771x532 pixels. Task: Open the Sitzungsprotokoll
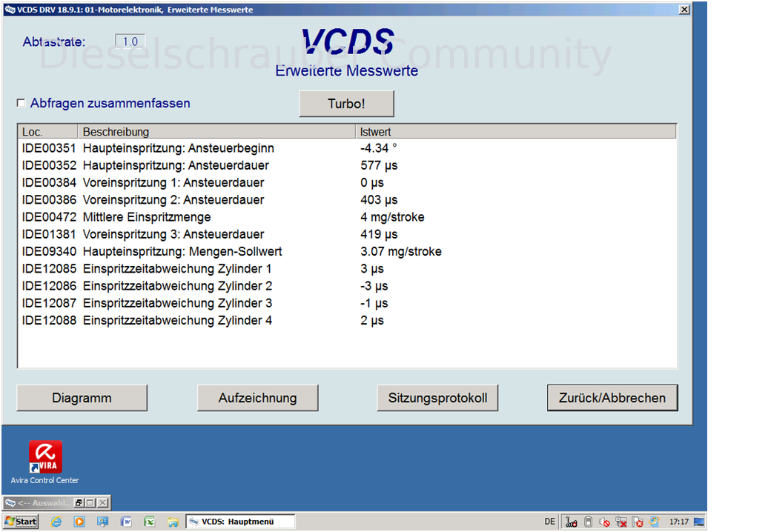coord(437,398)
